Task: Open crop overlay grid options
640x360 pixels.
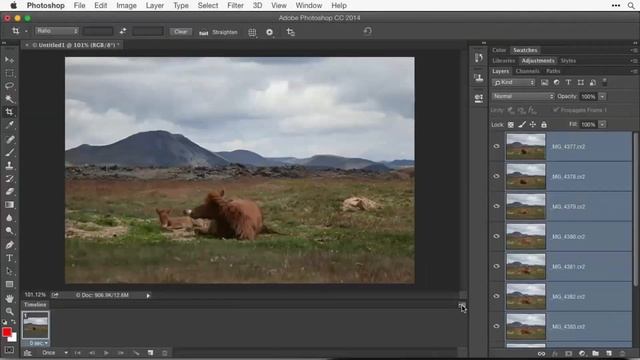Action: 252,32
